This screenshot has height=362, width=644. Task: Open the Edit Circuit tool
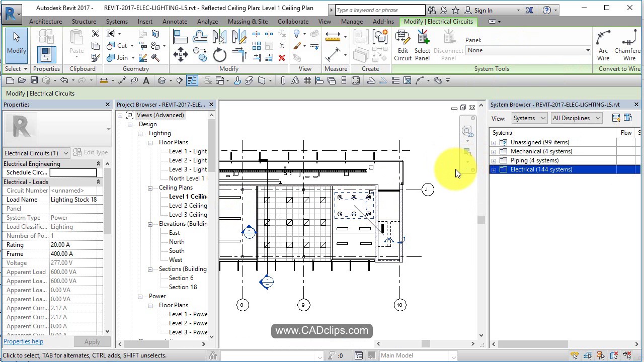(403, 45)
